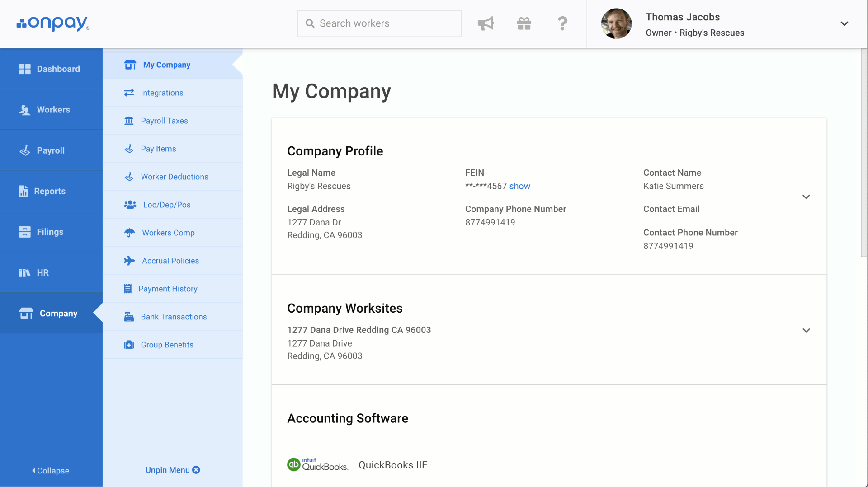
Task: Click the Company Phone Number value 8774991419
Action: point(490,222)
